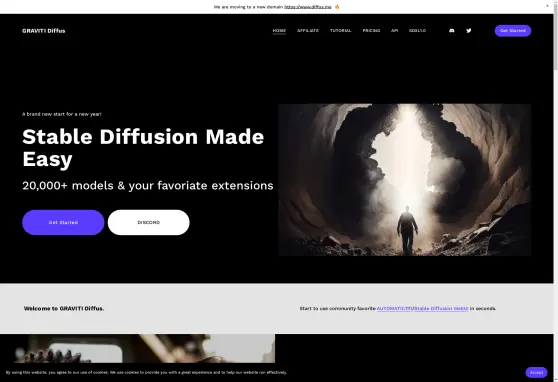558x382 pixels.
Task: Click the cave hero image
Action: tap(405, 180)
